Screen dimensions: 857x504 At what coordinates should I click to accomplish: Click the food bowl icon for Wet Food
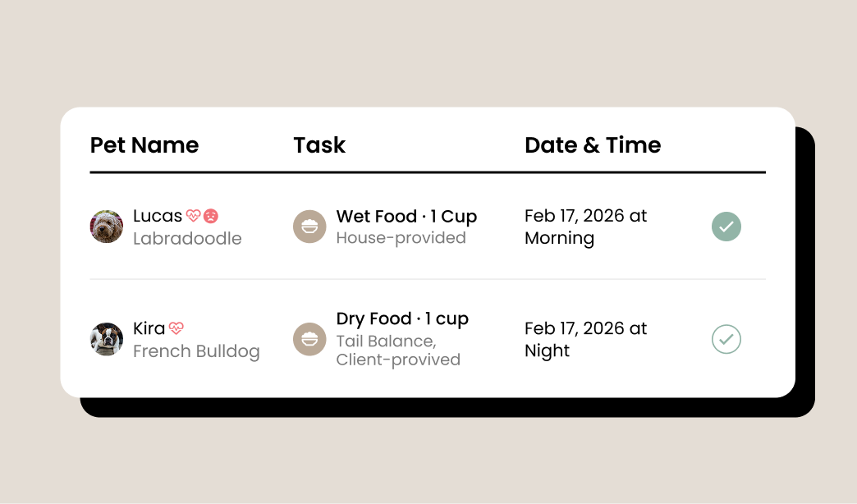tap(309, 227)
